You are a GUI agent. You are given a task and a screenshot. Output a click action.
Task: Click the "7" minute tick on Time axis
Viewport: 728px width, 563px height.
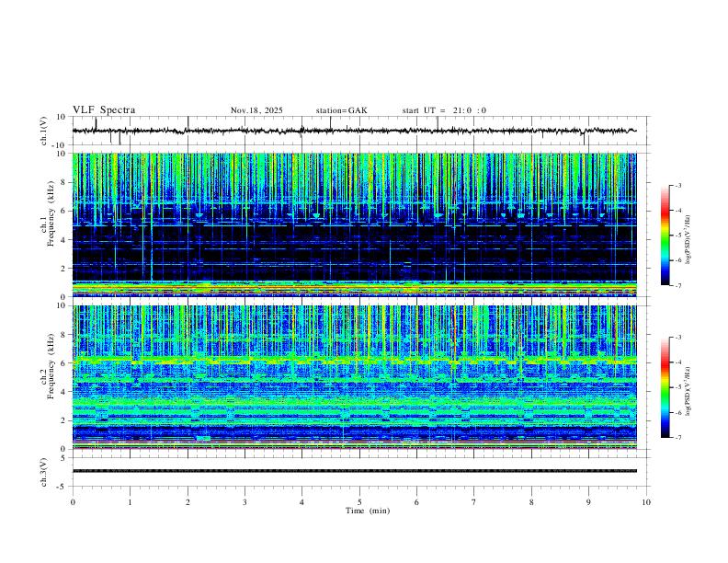(x=474, y=502)
